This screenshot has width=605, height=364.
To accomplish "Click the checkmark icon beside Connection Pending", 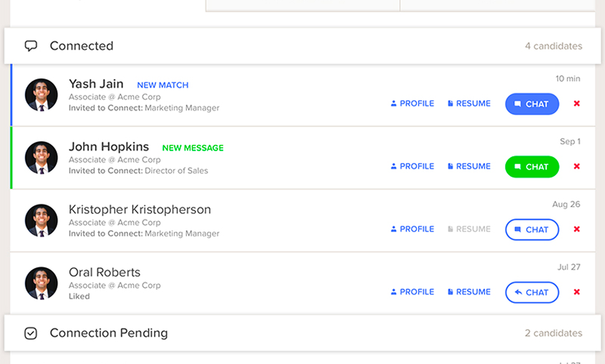I will [31, 333].
